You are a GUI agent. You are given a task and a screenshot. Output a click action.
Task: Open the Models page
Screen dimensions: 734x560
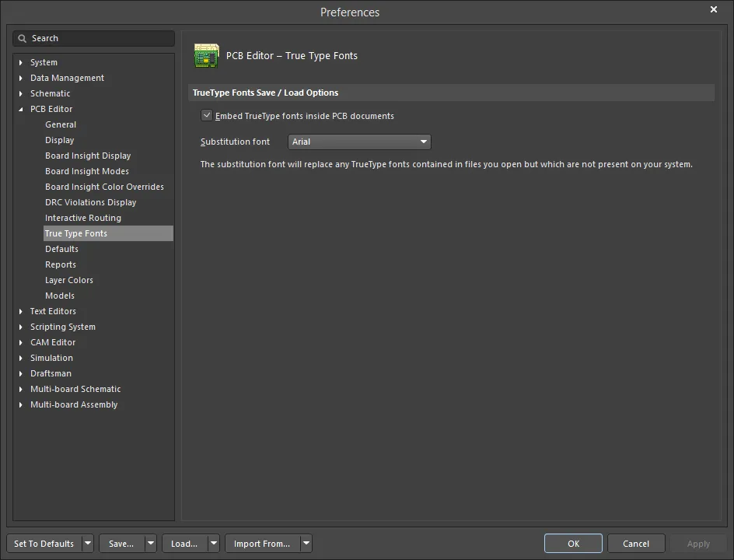pyautogui.click(x=60, y=296)
